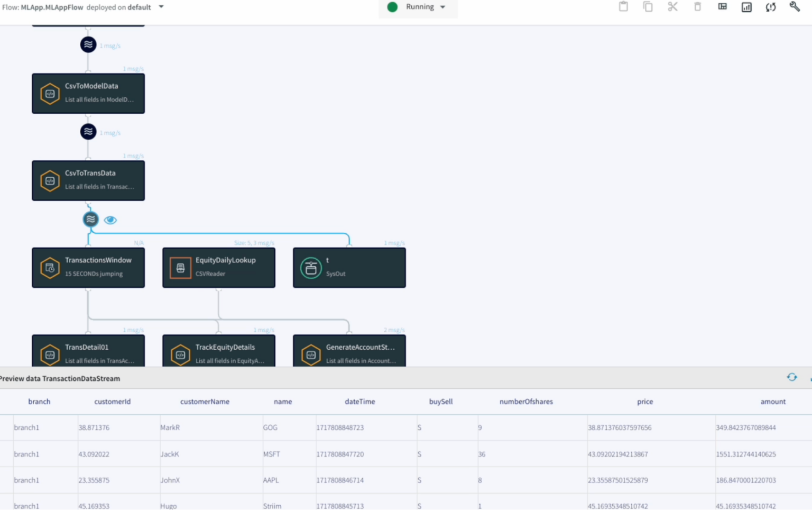Image resolution: width=812 pixels, height=510 pixels.
Task: Click the dateTime column header in preview
Action: click(x=359, y=402)
